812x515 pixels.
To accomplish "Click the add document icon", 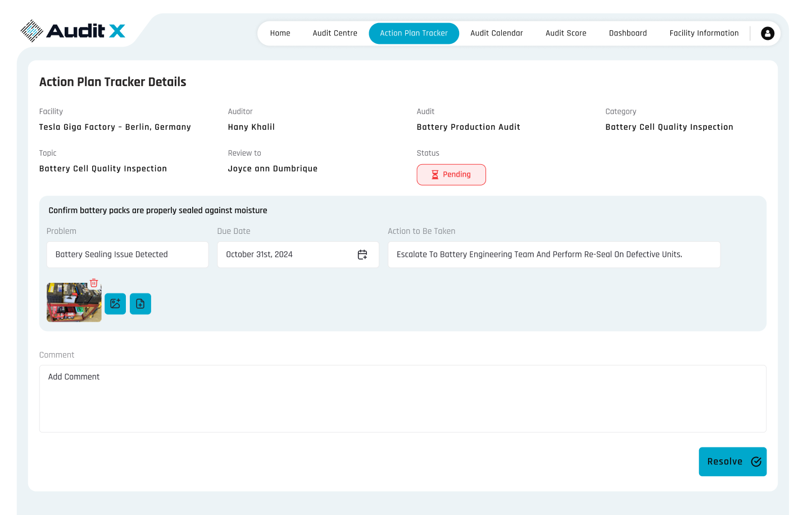I will pyautogui.click(x=140, y=304).
